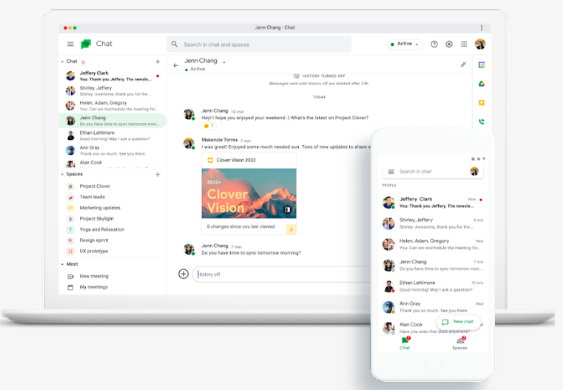563x390 pixels.
Task: Tap Jenn Chang conversation on phone
Action: (432, 265)
